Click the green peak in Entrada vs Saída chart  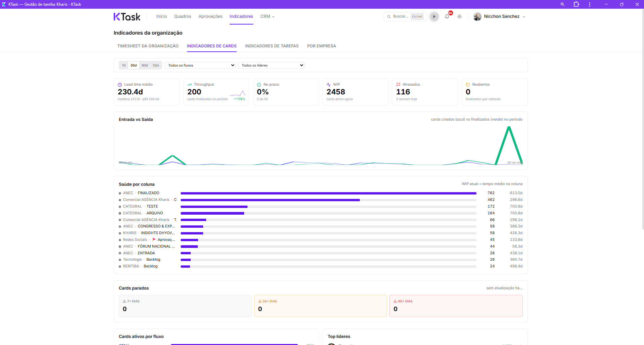coord(509,128)
